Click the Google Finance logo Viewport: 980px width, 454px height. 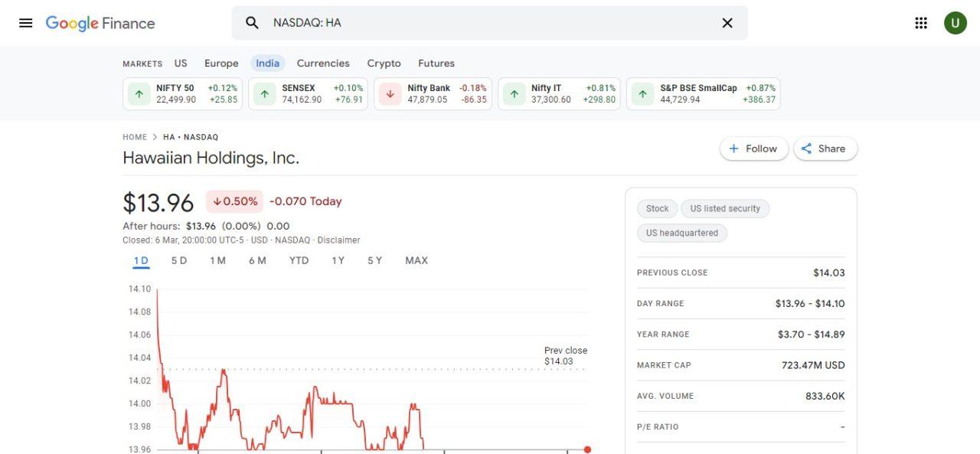point(100,23)
